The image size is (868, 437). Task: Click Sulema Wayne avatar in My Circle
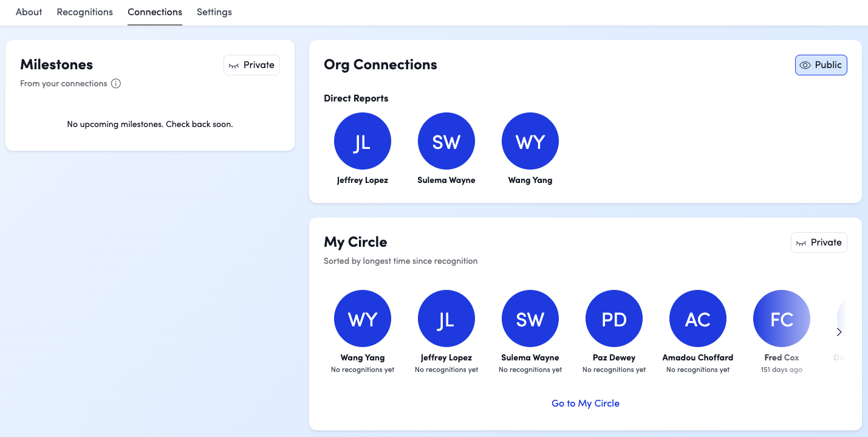coord(530,318)
